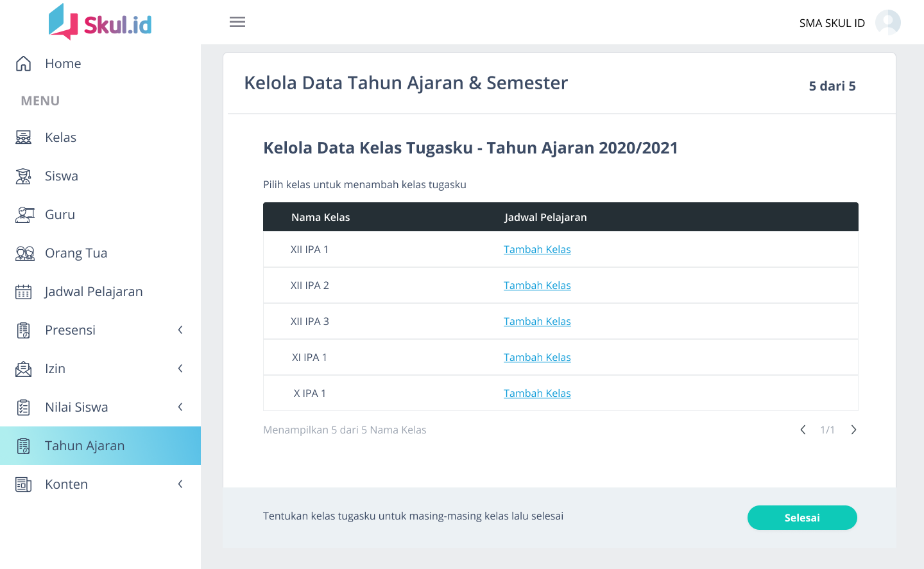Open the Konten menu item
This screenshot has height=569, width=924.
(66, 484)
